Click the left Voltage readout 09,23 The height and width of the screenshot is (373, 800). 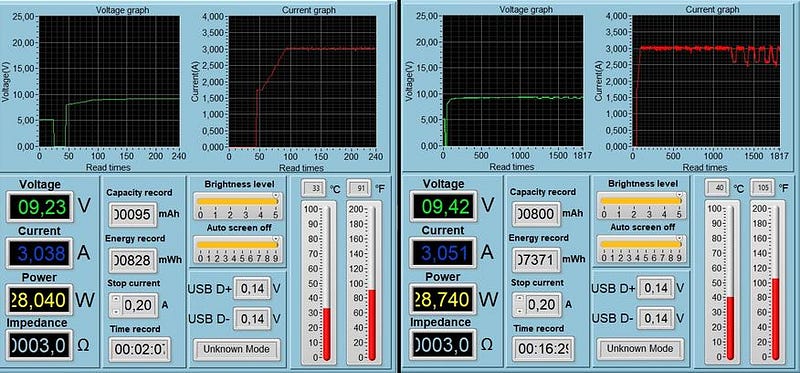40,207
